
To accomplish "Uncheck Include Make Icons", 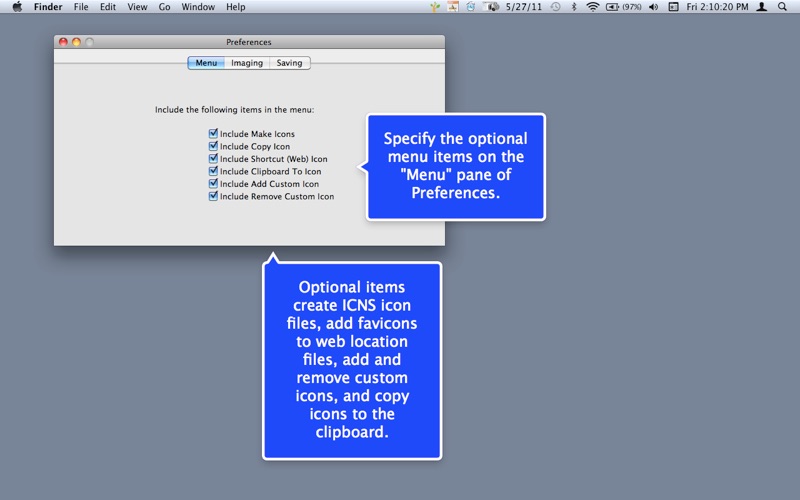I will coord(213,134).
